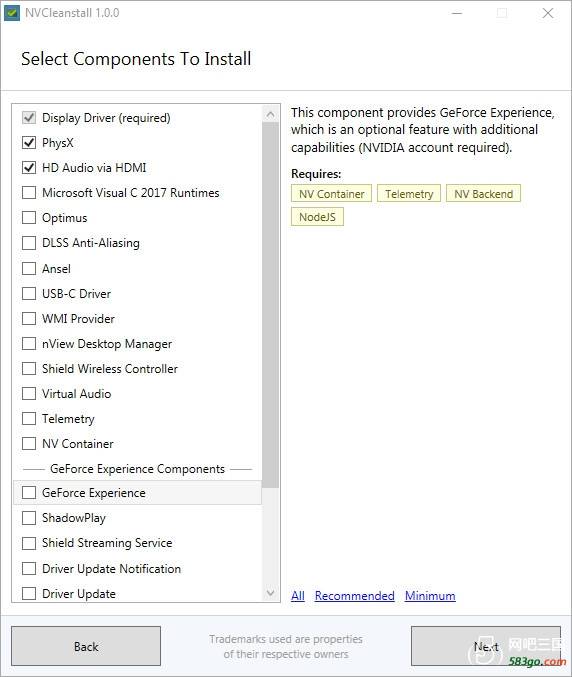This screenshot has height=677, width=572.
Task: Choose the Recommended preset link
Action: [354, 596]
